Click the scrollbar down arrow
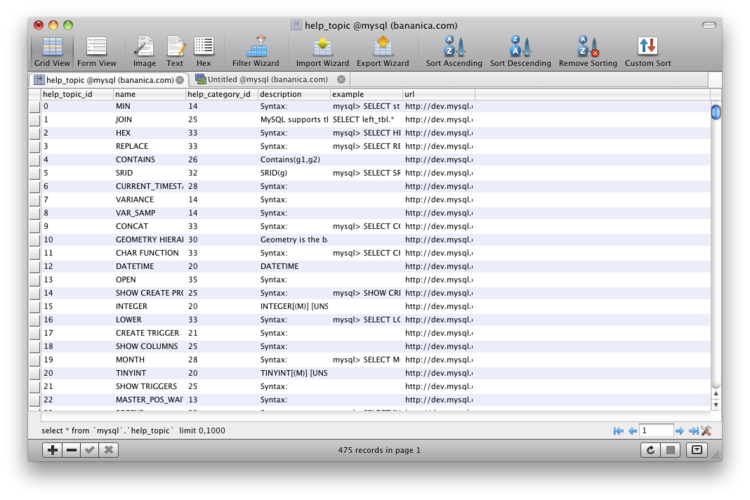This screenshot has height=500, width=750. coord(716,405)
